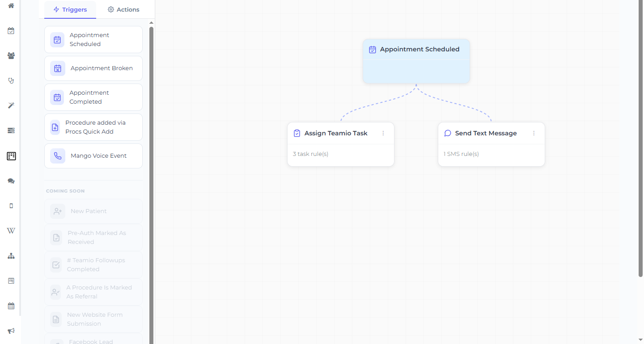The image size is (644, 344).
Task: Pick Procedure added via Procs Quick Add
Action: tap(93, 127)
